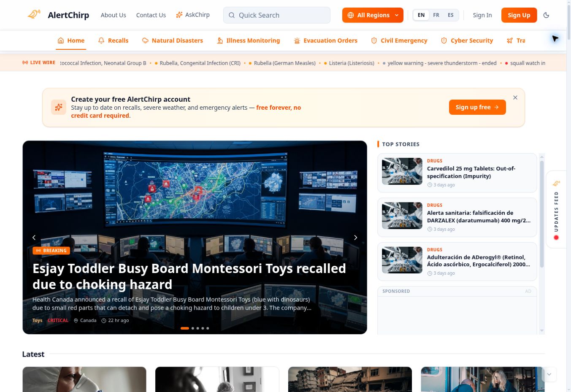This screenshot has width=571, height=392.
Task: Click Listeria (Listeriosis) in live wire
Action: (x=352, y=63)
